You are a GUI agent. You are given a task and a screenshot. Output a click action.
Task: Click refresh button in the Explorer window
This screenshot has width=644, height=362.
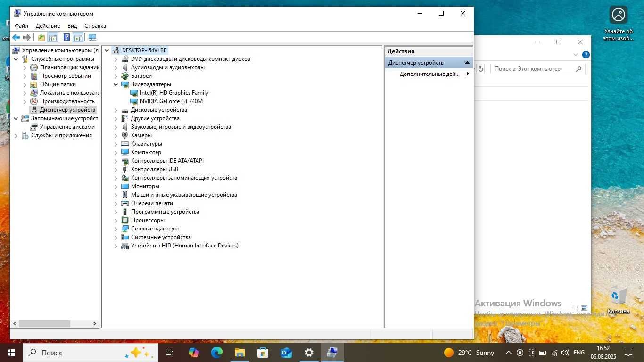[x=481, y=69]
